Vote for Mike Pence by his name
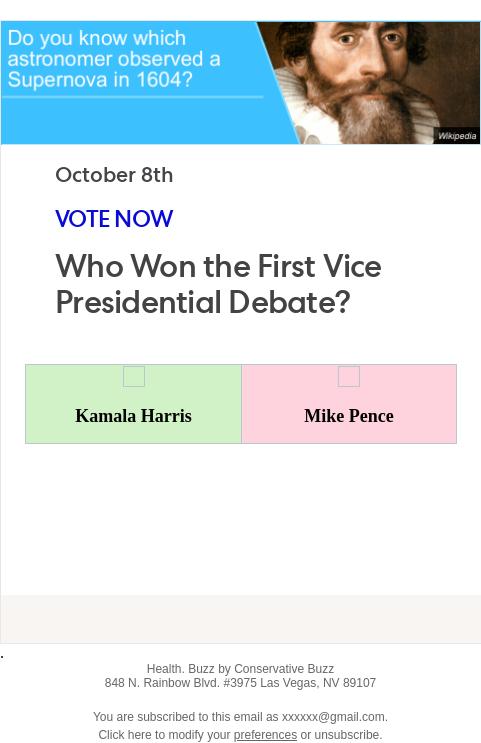Screen dimensions: 481x743 [x=349, y=416]
